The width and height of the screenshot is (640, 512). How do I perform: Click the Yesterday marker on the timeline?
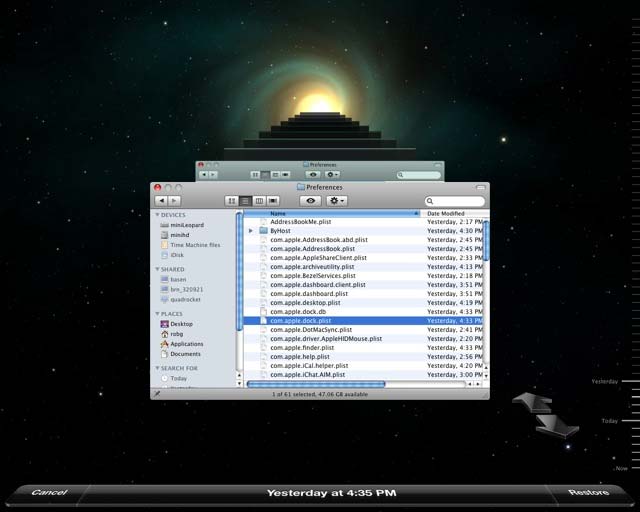click(x=604, y=381)
